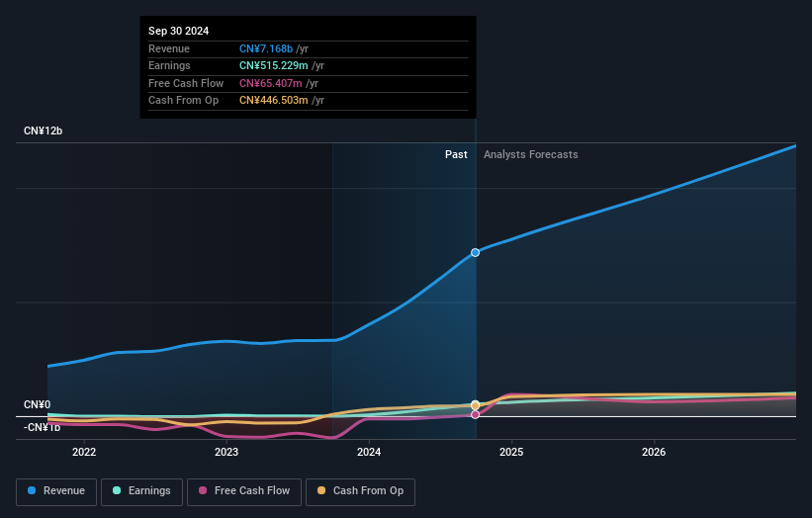
Task: Click the CN¥0 y-axis label
Action: point(38,404)
